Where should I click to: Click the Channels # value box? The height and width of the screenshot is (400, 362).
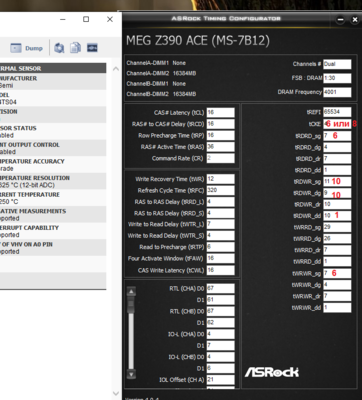click(337, 64)
